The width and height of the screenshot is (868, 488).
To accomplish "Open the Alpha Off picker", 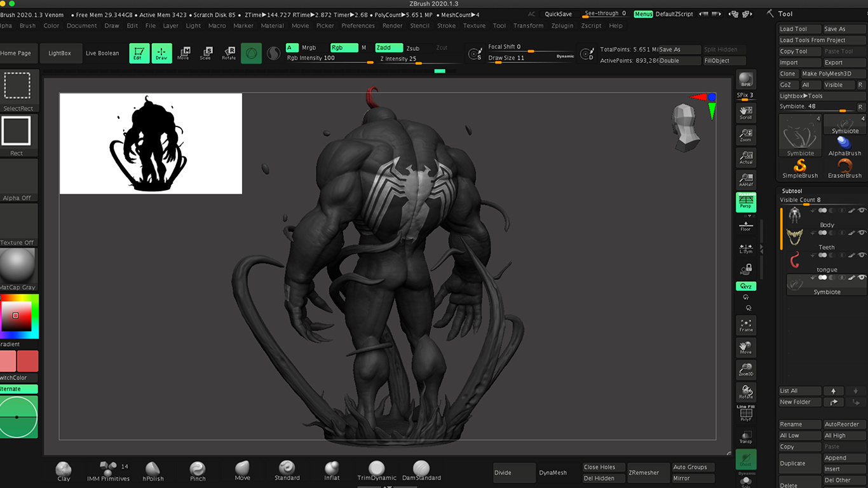I will [x=17, y=180].
